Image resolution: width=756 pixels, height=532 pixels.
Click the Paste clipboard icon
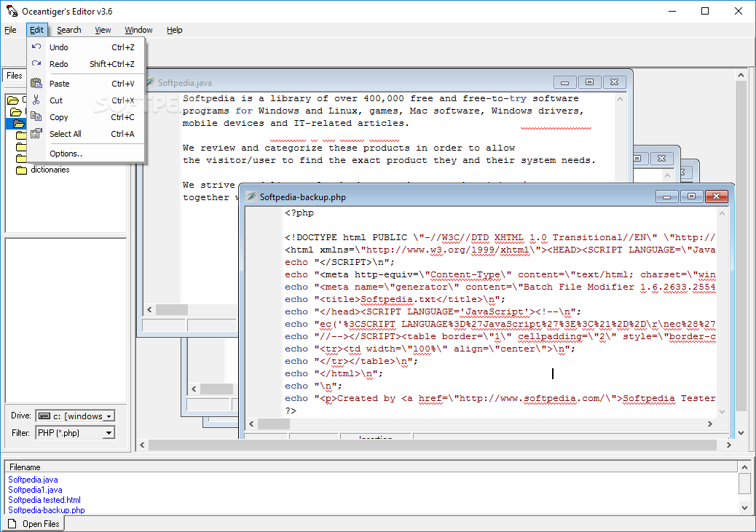(36, 83)
